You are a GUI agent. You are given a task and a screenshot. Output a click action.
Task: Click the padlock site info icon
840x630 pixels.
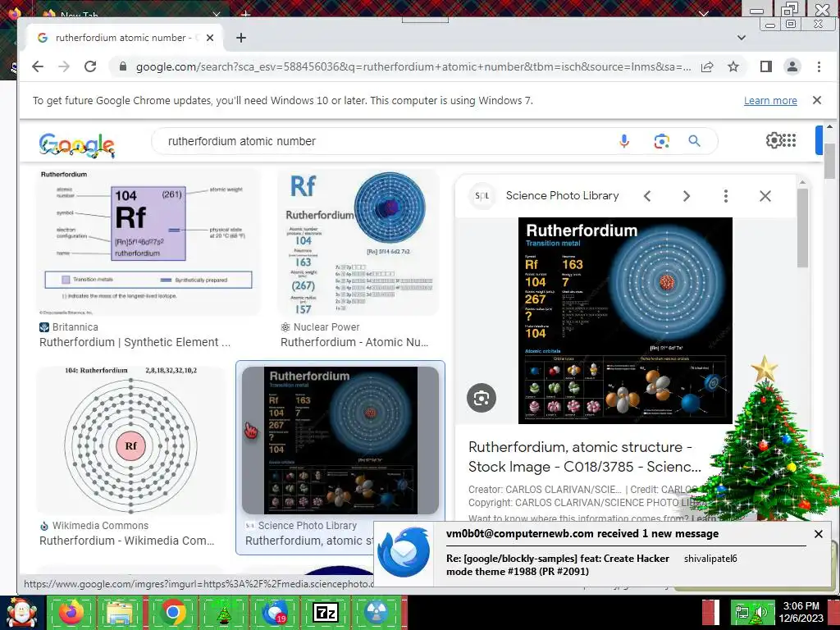click(x=123, y=66)
